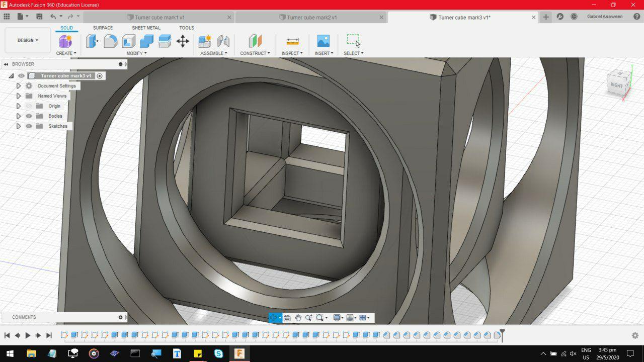Open the INSPECT dropdown menu

292,53
